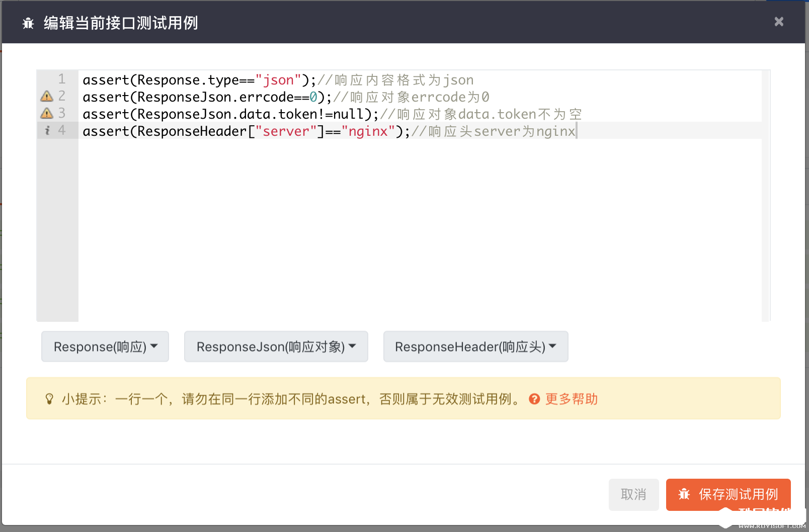The image size is (809, 532).
Task: Click the errcode assert code line
Action: click(201, 97)
